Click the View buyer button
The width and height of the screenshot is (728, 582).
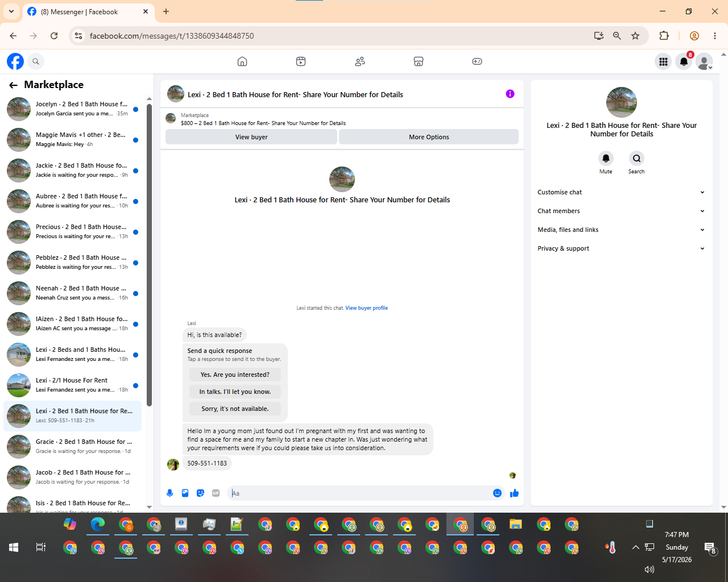point(251,137)
